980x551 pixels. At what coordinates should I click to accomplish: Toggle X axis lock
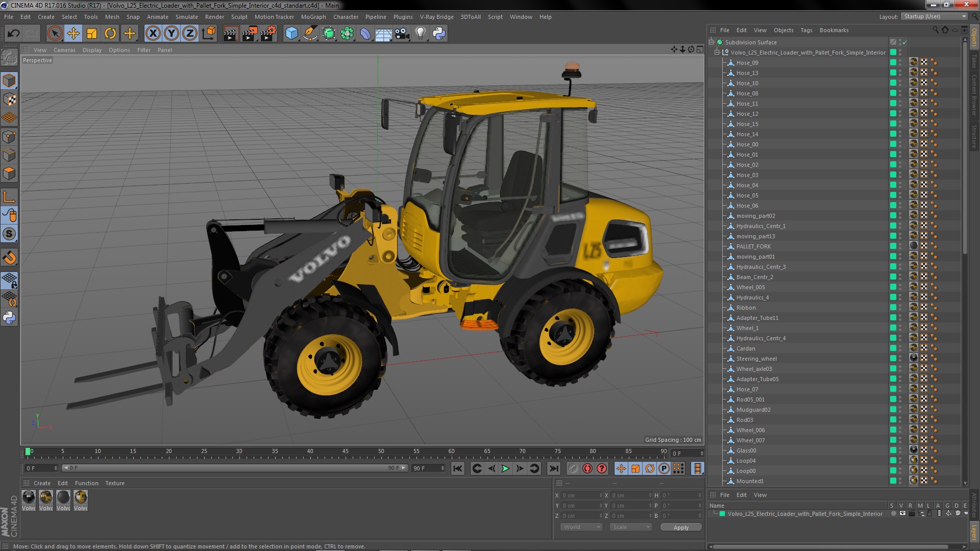click(x=153, y=34)
